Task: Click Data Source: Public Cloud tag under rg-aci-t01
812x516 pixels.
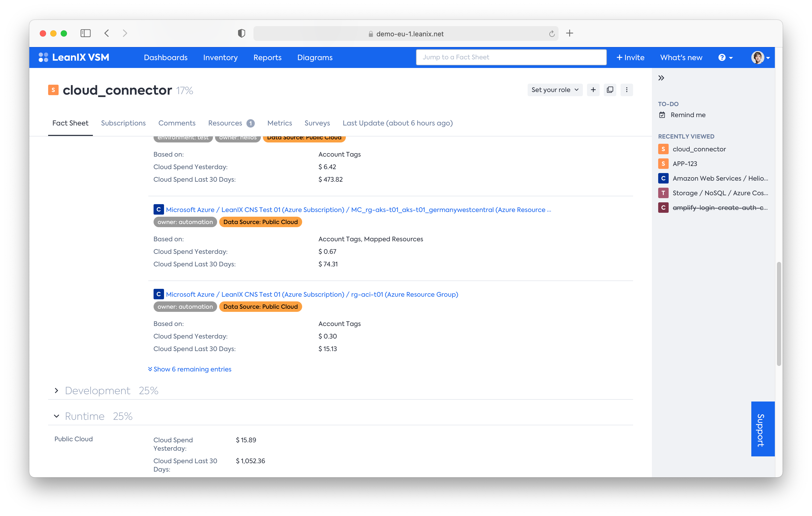Action: (x=260, y=306)
